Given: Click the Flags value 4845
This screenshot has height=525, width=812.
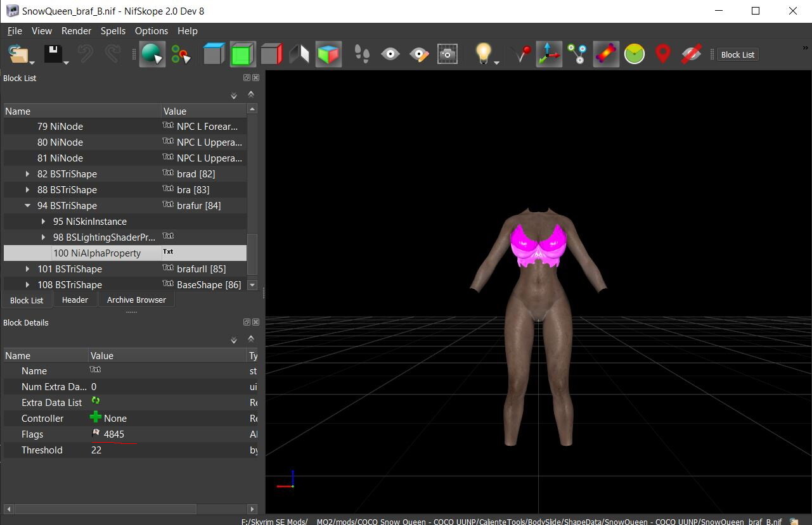Looking at the screenshot, I should (114, 434).
